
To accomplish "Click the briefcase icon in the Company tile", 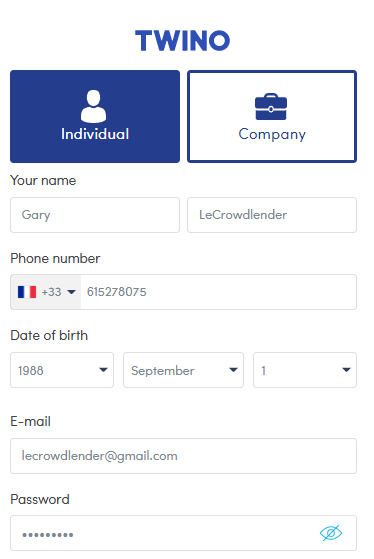I will 271,107.
